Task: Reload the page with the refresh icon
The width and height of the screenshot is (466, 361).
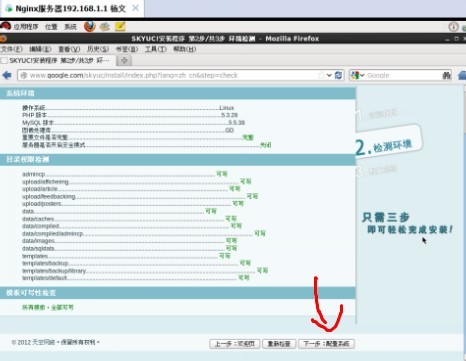Action: point(338,75)
